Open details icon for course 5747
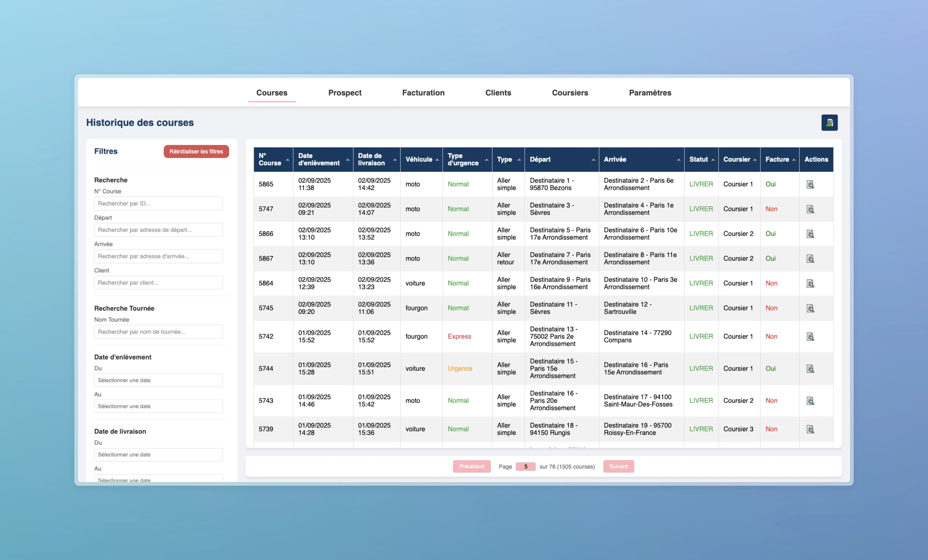Image resolution: width=928 pixels, height=560 pixels. [x=810, y=209]
